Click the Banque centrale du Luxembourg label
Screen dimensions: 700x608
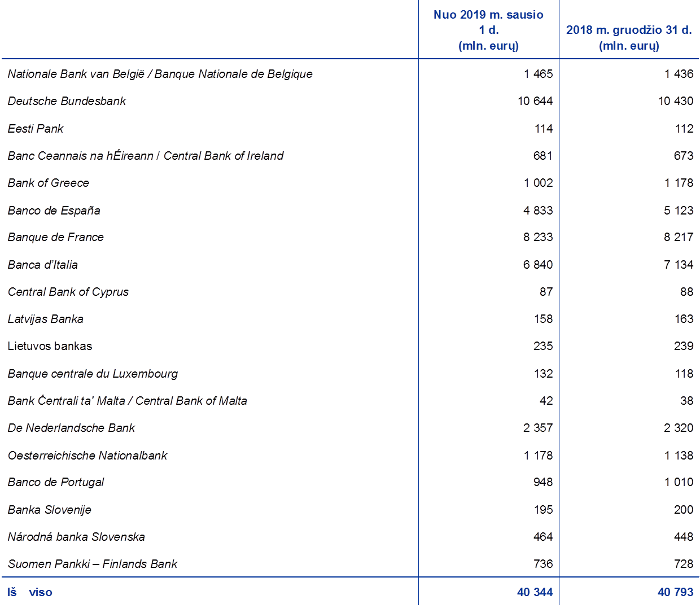[x=93, y=374]
